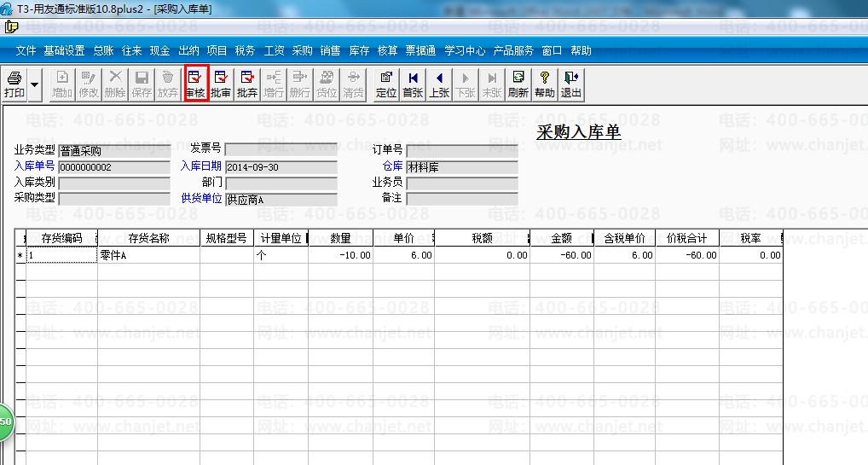Open the 采购 menu
The width and height of the screenshot is (868, 465).
(x=302, y=51)
